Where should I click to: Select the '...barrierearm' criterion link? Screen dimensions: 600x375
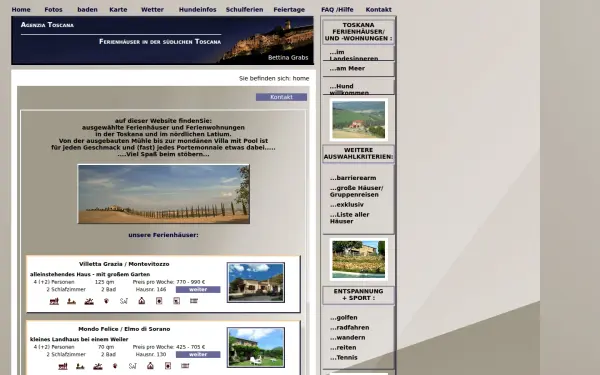[353, 178]
